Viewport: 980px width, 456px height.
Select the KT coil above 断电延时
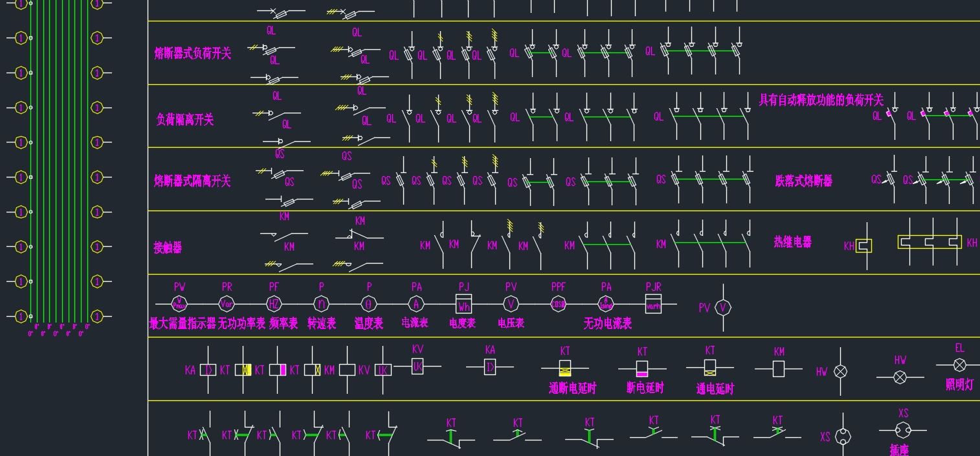pos(642,369)
